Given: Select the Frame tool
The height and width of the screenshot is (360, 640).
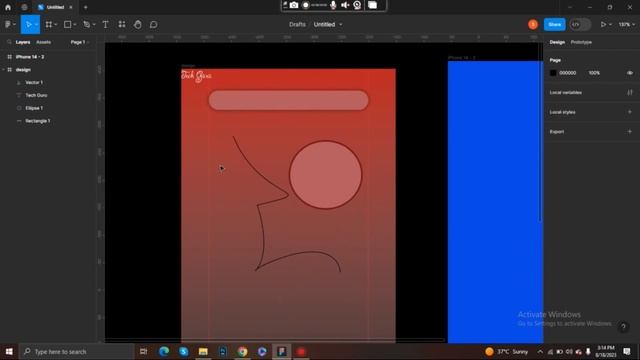Looking at the screenshot, I should point(49,24).
